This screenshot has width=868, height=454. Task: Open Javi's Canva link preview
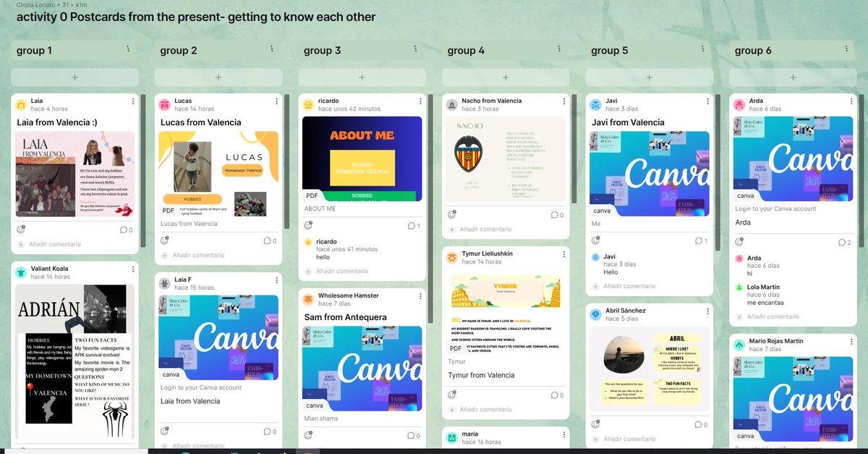(649, 174)
